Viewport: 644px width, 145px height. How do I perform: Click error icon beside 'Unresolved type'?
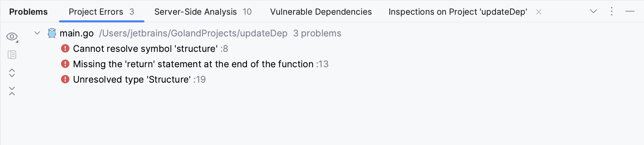coord(65,79)
